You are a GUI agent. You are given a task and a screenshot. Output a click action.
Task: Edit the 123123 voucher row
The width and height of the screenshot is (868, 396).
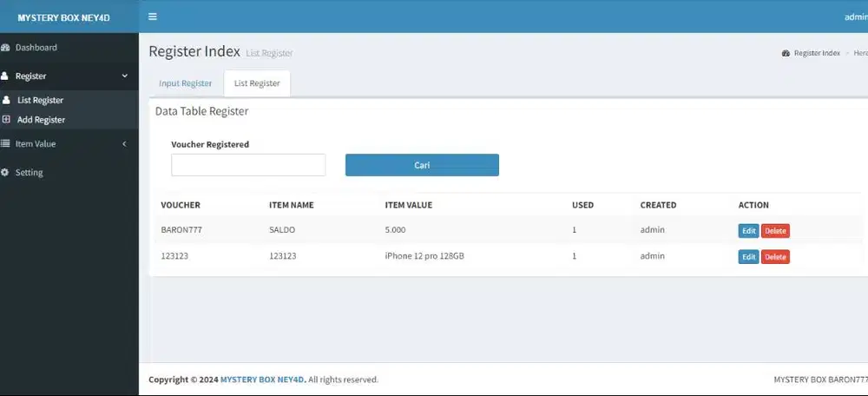click(748, 257)
